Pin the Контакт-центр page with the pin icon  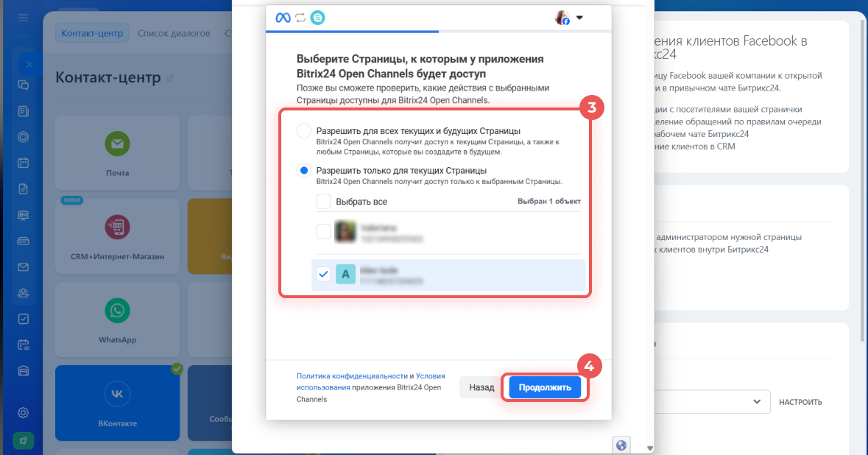pos(171,79)
